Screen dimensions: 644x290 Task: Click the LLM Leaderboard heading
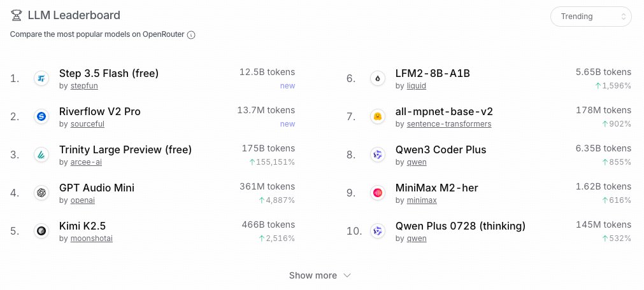[74, 16]
